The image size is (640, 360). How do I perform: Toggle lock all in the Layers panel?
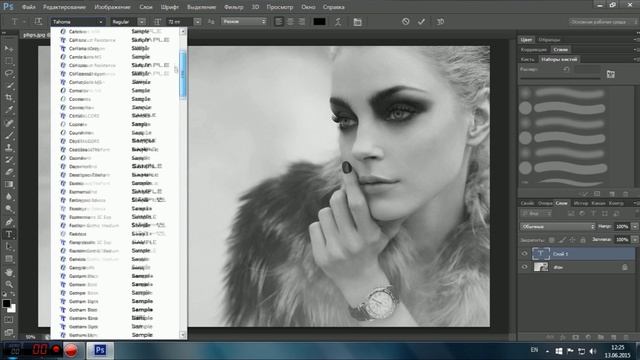(x=583, y=240)
